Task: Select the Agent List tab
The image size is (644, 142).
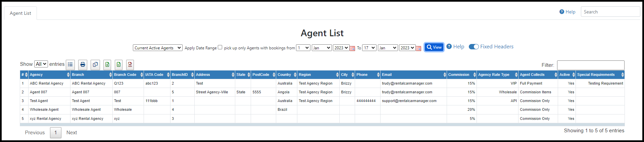Action: coord(20,13)
